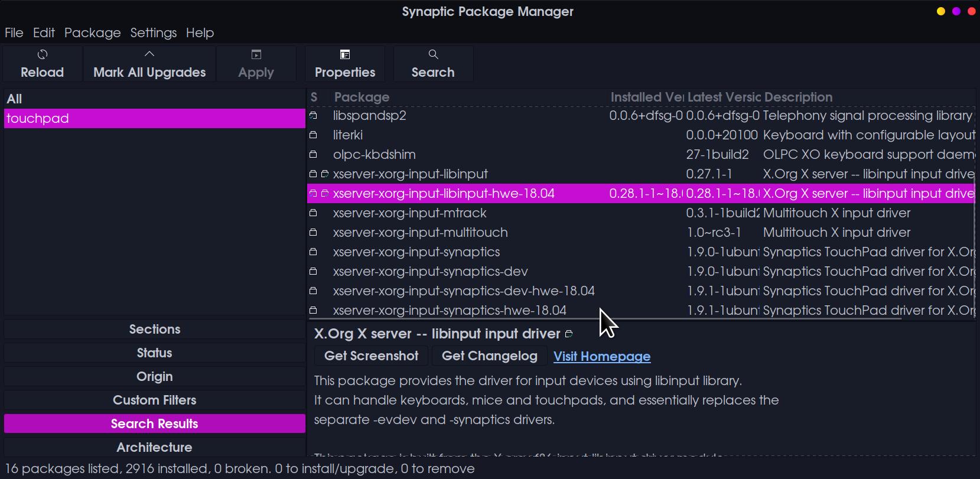980x479 pixels.
Task: Switch to Search Results view
Action: (155, 423)
